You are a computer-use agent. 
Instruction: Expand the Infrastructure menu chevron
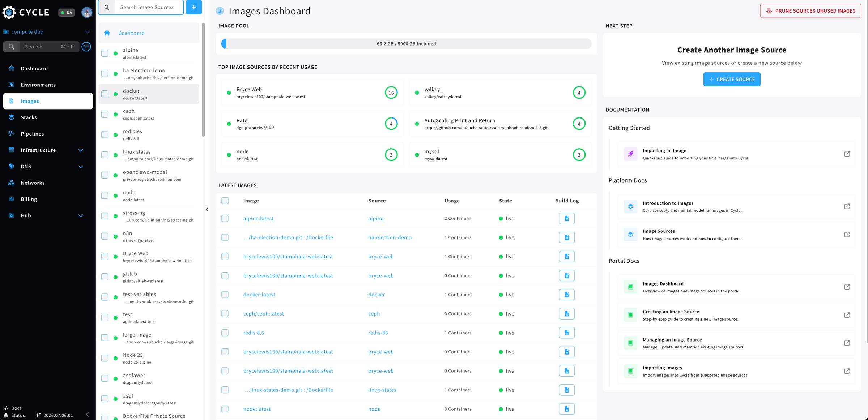[x=81, y=150]
